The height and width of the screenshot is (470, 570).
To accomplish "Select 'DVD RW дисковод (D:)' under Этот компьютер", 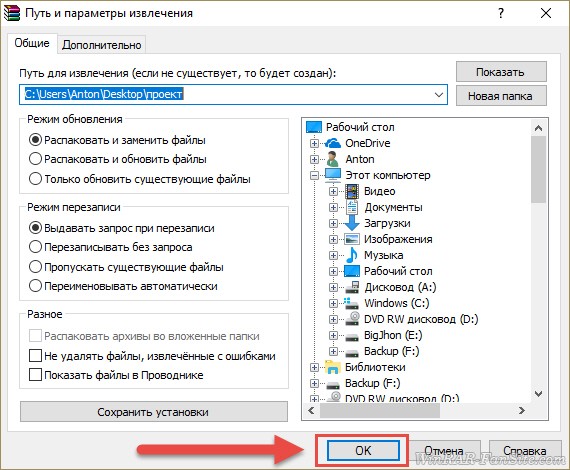I will point(421,319).
